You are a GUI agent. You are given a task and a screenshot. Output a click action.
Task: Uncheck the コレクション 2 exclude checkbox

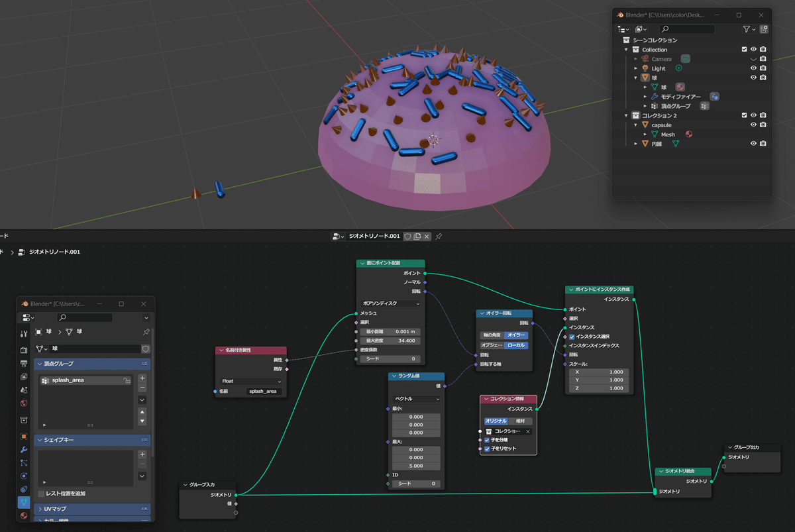click(x=744, y=115)
